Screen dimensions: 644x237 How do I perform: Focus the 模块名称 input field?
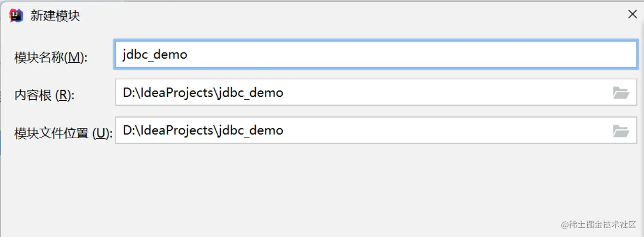coord(375,55)
